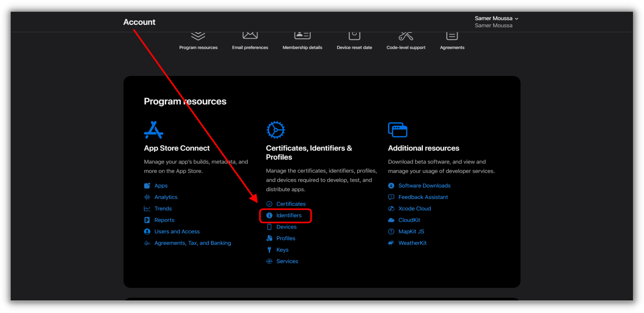Open the Reports link
The image size is (644, 313).
pos(164,220)
